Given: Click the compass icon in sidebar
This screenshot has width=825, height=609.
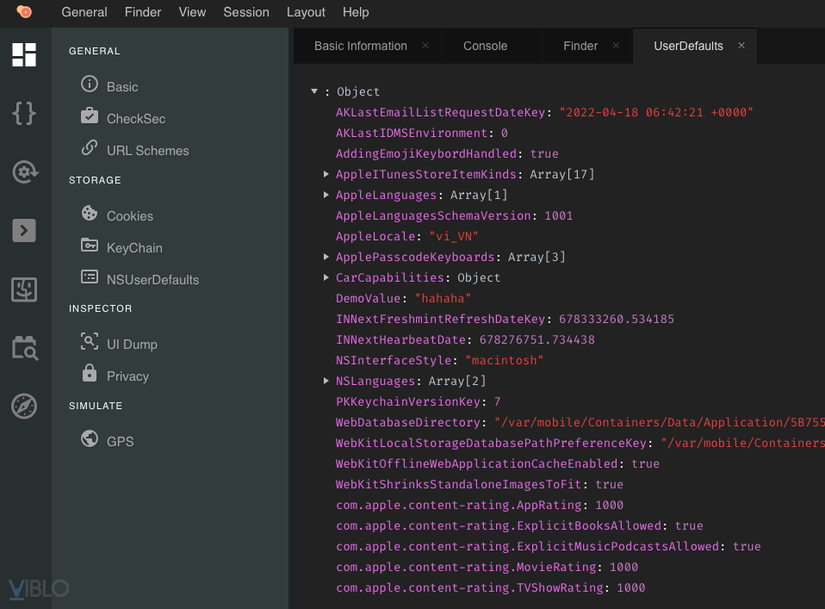Looking at the screenshot, I should pos(24,406).
